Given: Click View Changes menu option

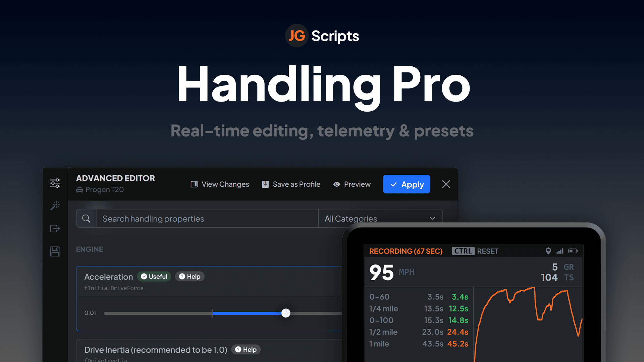Looking at the screenshot, I should click(x=220, y=184).
